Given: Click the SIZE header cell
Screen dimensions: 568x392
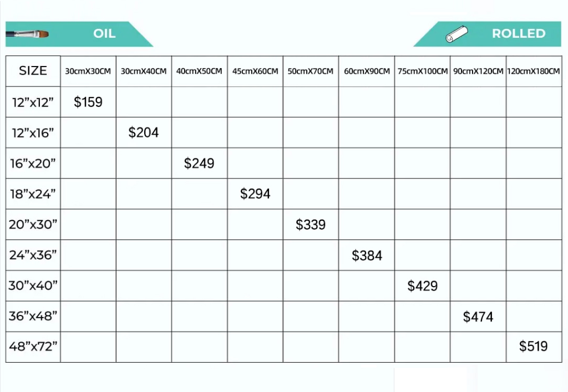Looking at the screenshot, I should point(33,71).
